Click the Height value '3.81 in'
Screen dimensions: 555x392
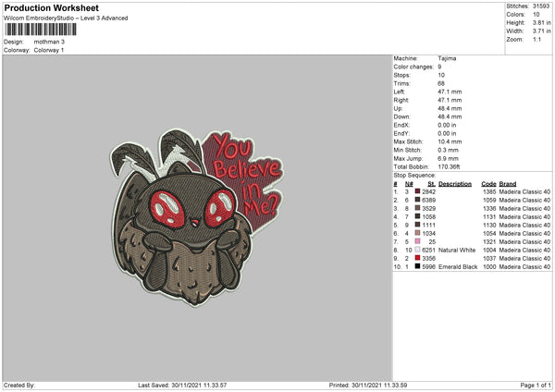pos(541,22)
